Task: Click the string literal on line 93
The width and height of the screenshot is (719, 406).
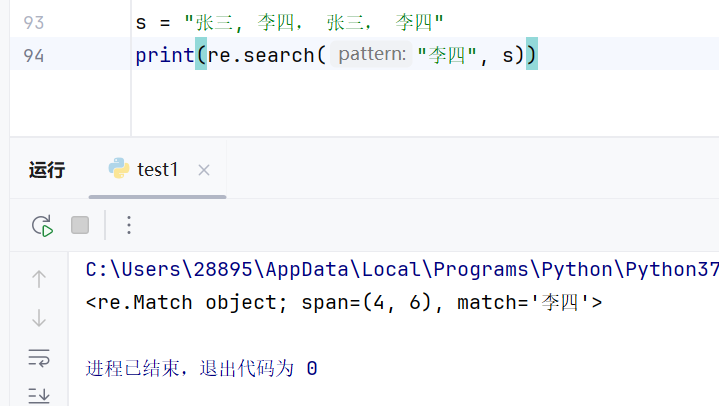Action: pyautogui.click(x=314, y=22)
